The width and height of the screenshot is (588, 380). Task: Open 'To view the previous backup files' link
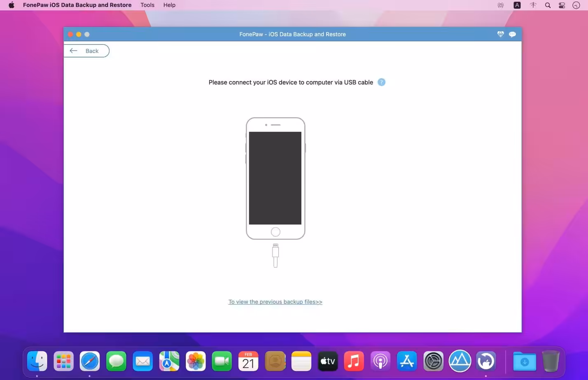pos(275,302)
